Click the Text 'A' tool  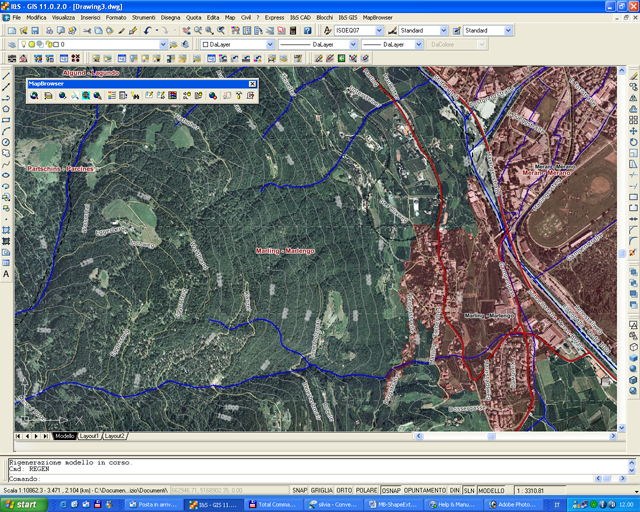click(x=6, y=273)
